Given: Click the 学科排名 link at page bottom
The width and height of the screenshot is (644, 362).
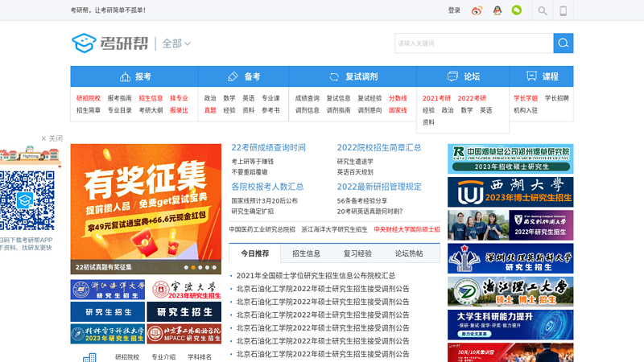Looking at the screenshot, I should pyautogui.click(x=200, y=357).
